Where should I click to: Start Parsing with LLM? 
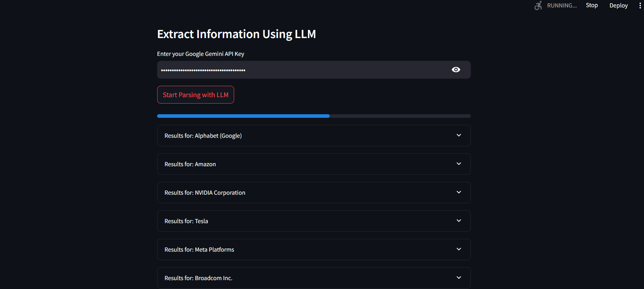click(x=196, y=95)
